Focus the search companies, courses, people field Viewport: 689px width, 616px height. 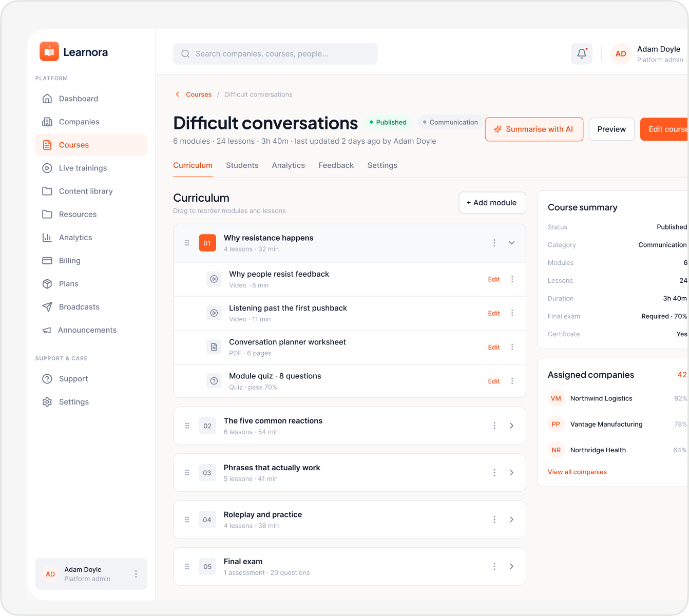coord(275,54)
